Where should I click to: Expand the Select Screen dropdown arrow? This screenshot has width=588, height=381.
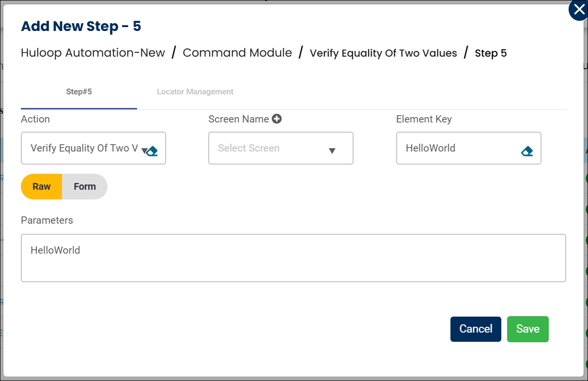[x=332, y=151]
